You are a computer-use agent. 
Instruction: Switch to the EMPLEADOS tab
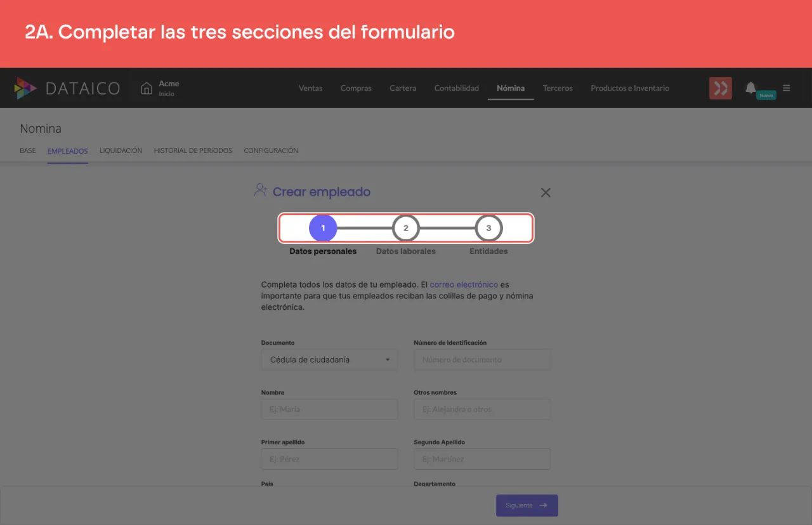[68, 151]
